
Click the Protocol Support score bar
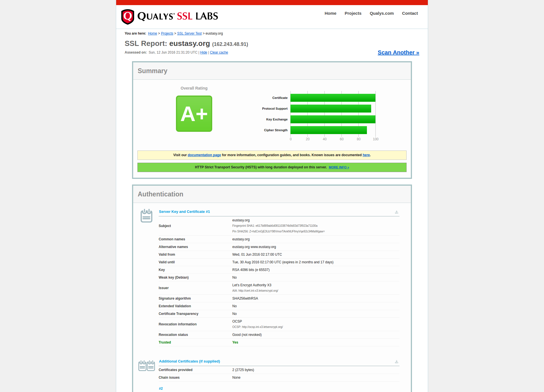331,109
